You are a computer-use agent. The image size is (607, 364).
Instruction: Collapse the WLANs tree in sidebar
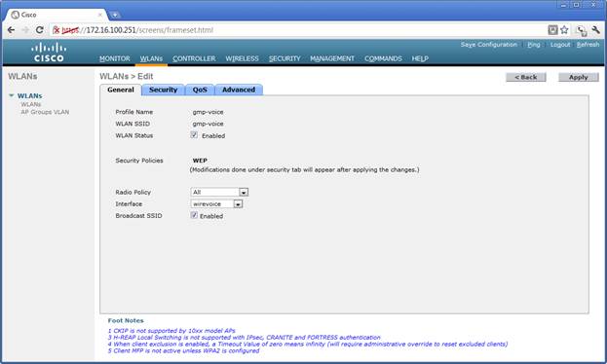[x=12, y=95]
